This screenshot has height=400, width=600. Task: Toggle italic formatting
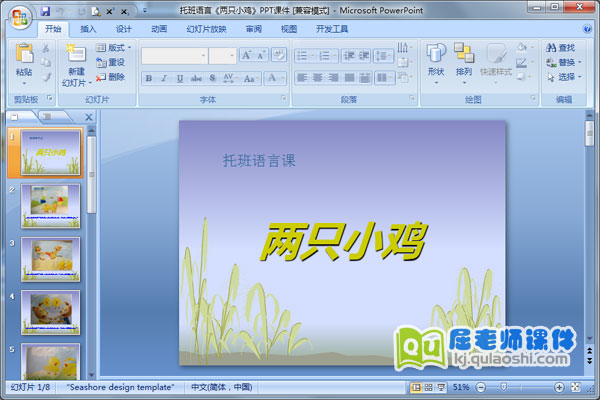(x=164, y=78)
